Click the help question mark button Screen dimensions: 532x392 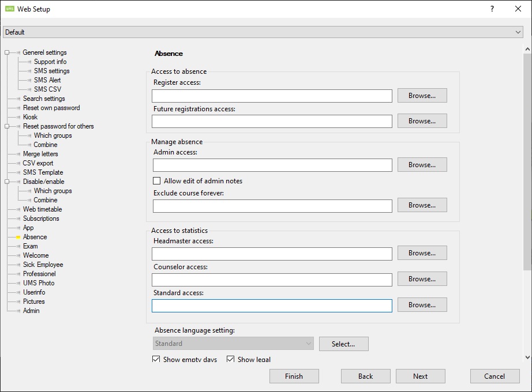pyautogui.click(x=492, y=9)
